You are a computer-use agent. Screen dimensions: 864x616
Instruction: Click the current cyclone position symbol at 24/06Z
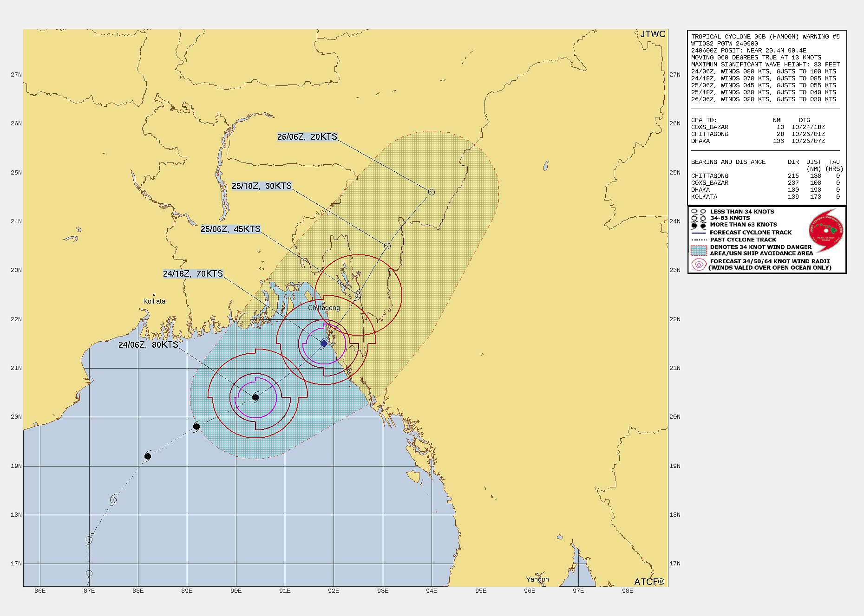pyautogui.click(x=255, y=397)
